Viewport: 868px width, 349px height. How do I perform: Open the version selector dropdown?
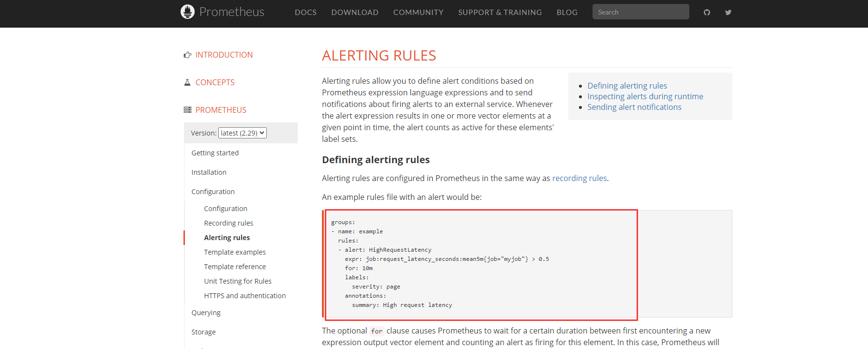click(243, 133)
